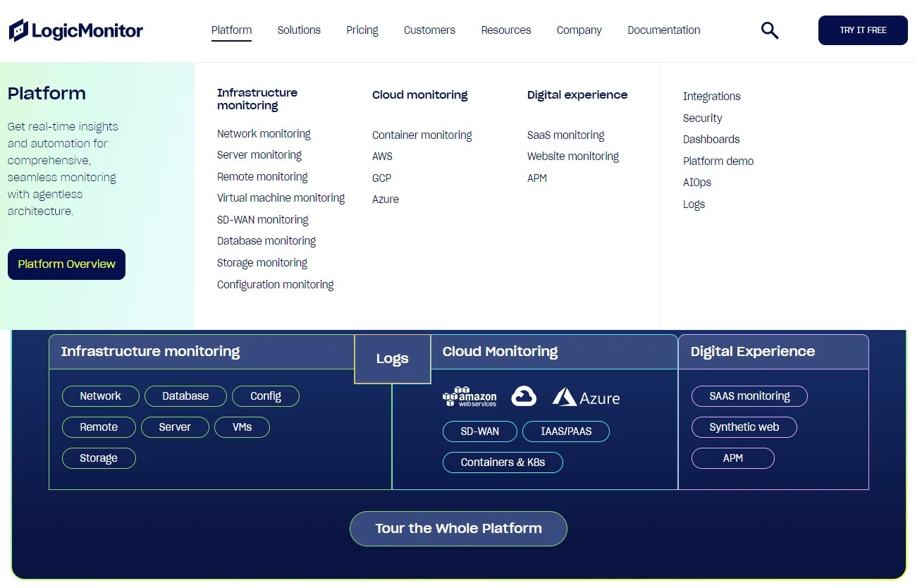Click the VMs pill

coord(242,427)
